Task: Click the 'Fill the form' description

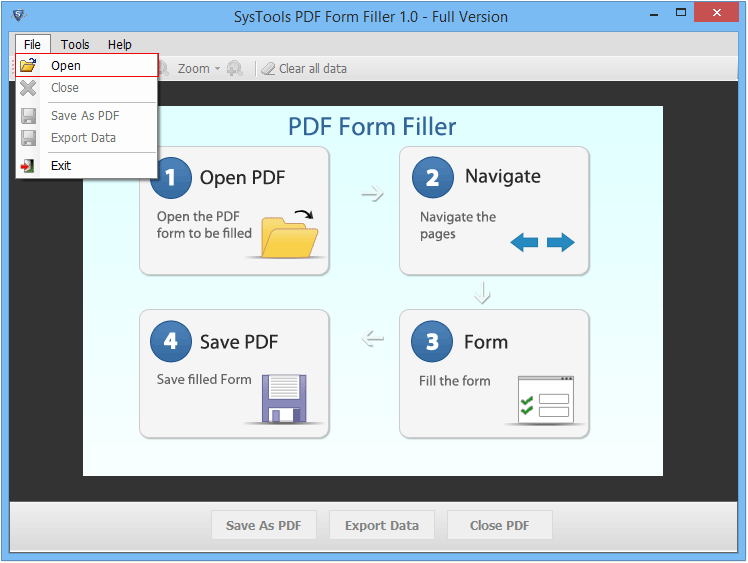Action: click(455, 381)
